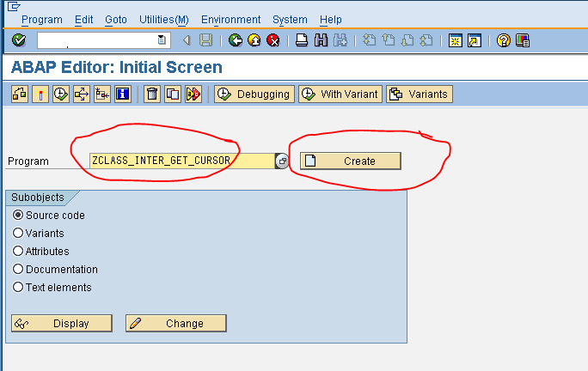Open the Utilities(M) menu
Image resolution: width=588 pixels, height=371 pixels.
click(164, 20)
